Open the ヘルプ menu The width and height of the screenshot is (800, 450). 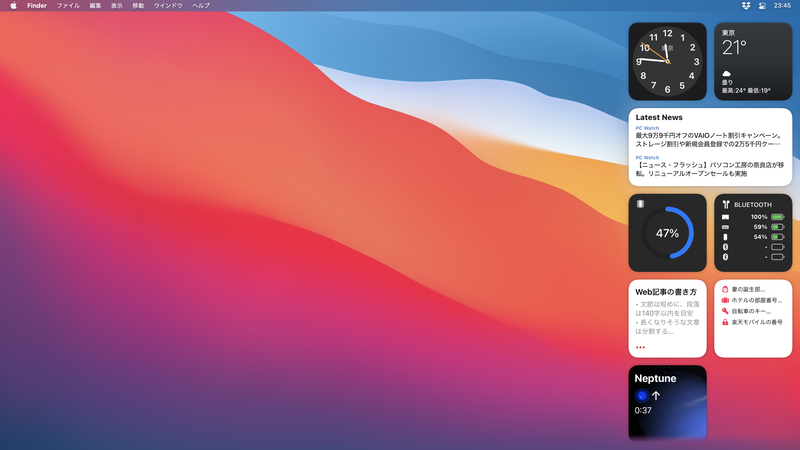(201, 6)
